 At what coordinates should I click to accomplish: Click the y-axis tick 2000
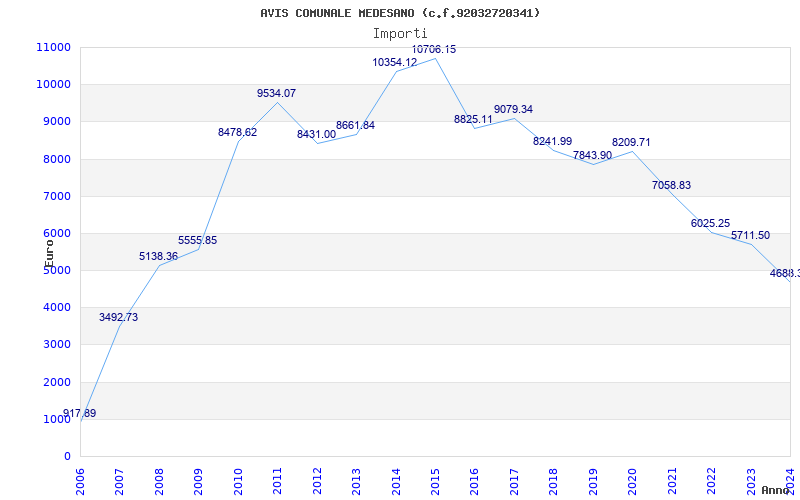[56, 382]
